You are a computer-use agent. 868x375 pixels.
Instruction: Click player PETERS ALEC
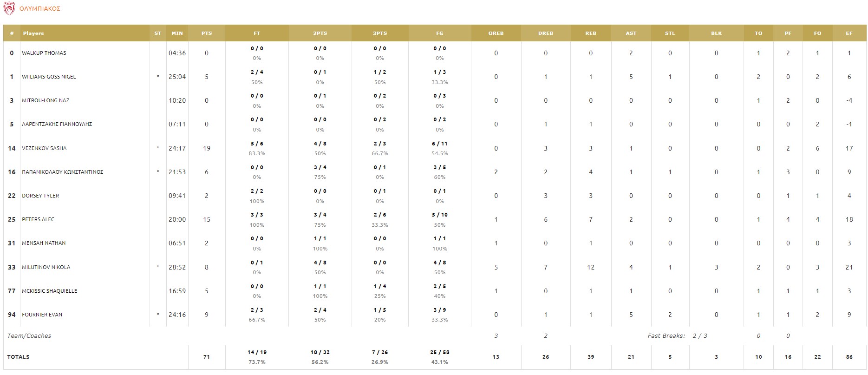point(38,219)
